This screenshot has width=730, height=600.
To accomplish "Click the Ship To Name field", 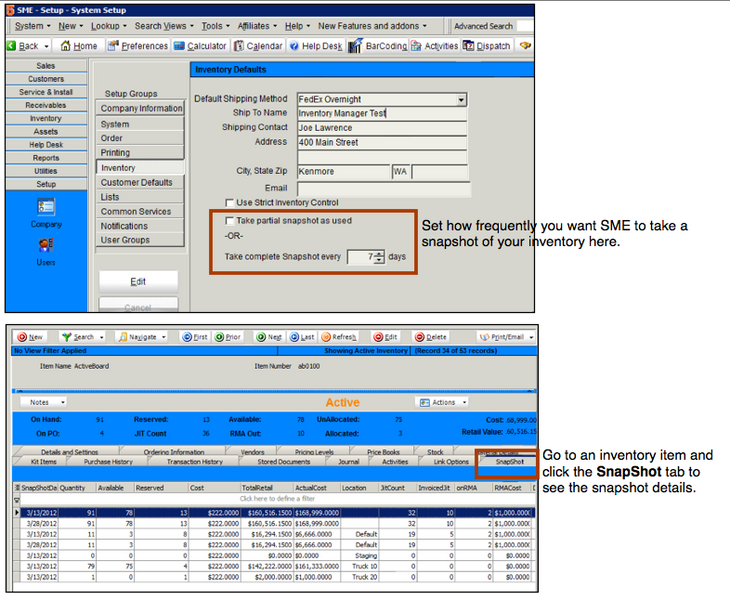I will click(x=382, y=113).
